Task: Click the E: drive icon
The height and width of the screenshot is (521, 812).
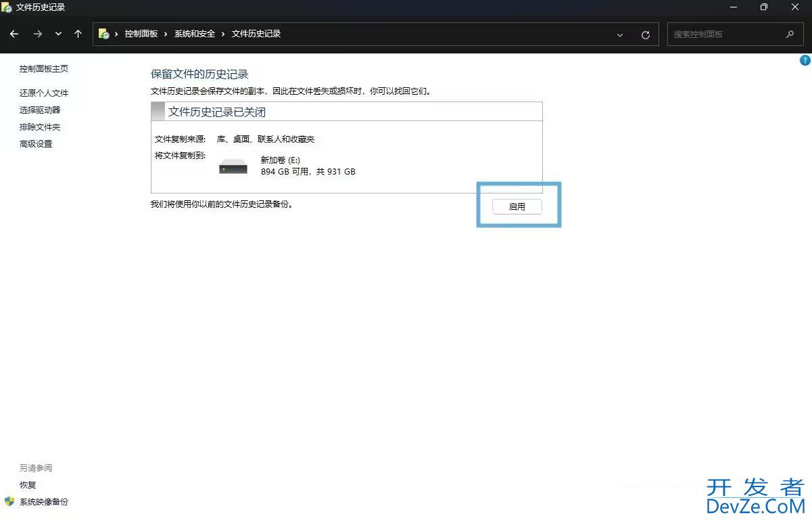Action: 233,166
